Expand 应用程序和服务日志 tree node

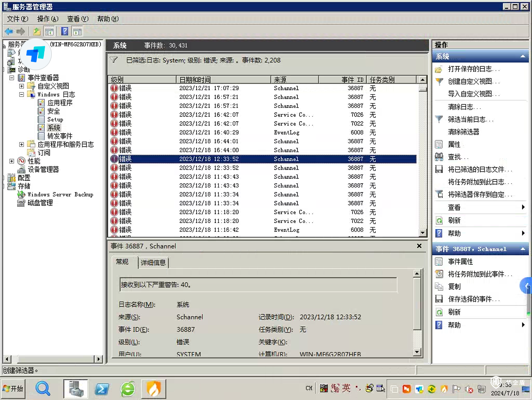[22, 144]
